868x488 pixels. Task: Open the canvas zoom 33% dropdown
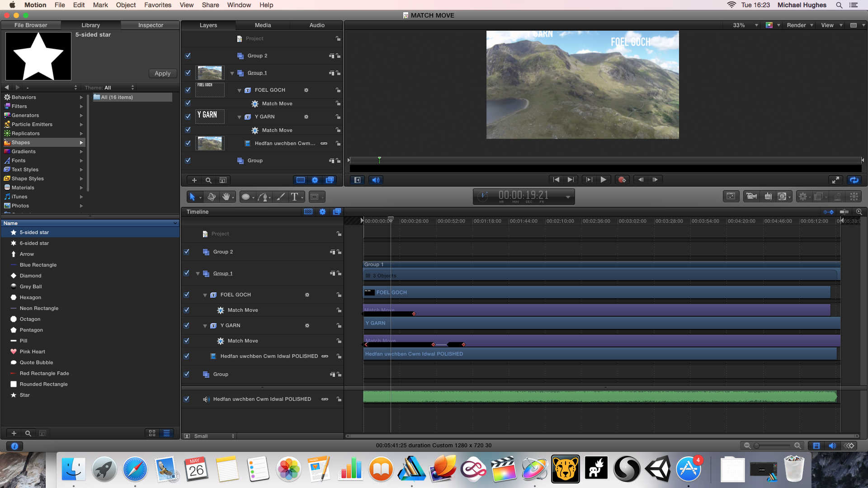click(745, 25)
